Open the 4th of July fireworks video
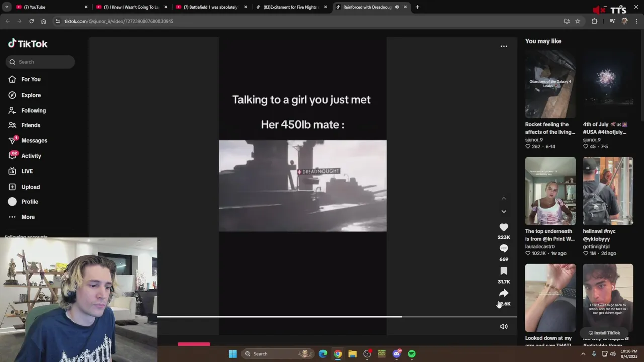The height and width of the screenshot is (362, 644). [608, 84]
